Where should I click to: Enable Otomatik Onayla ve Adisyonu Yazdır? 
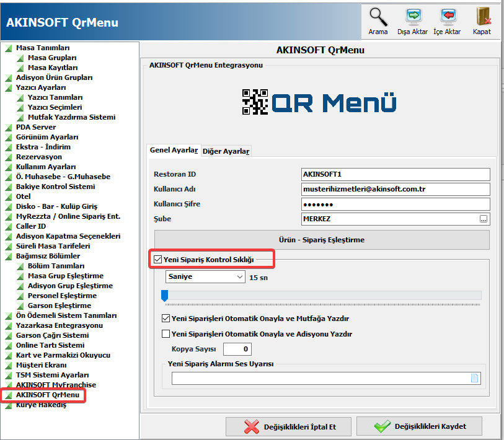tap(166, 334)
